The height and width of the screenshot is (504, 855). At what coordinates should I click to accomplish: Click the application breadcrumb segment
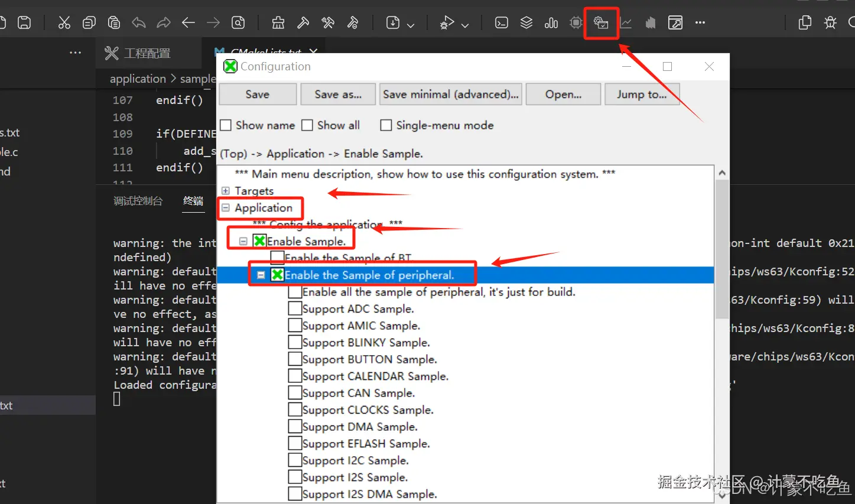pyautogui.click(x=138, y=79)
